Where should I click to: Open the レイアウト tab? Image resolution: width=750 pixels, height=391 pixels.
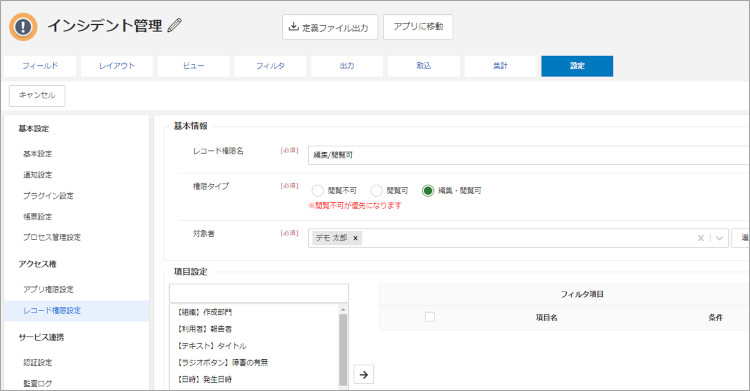[117, 66]
